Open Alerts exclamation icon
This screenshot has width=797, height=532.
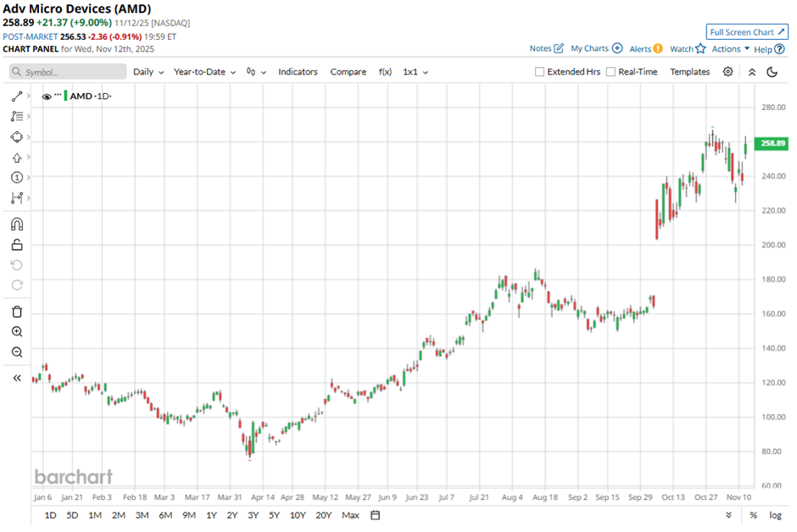[x=658, y=49]
